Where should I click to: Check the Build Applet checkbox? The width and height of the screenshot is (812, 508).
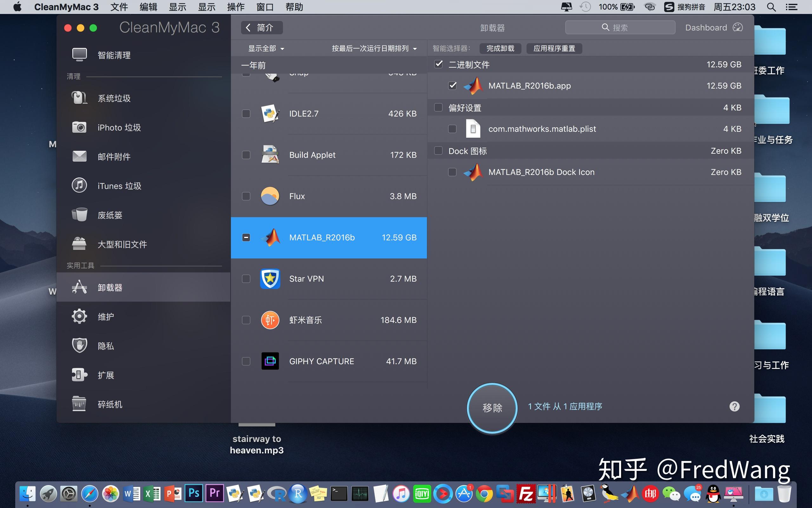click(246, 155)
